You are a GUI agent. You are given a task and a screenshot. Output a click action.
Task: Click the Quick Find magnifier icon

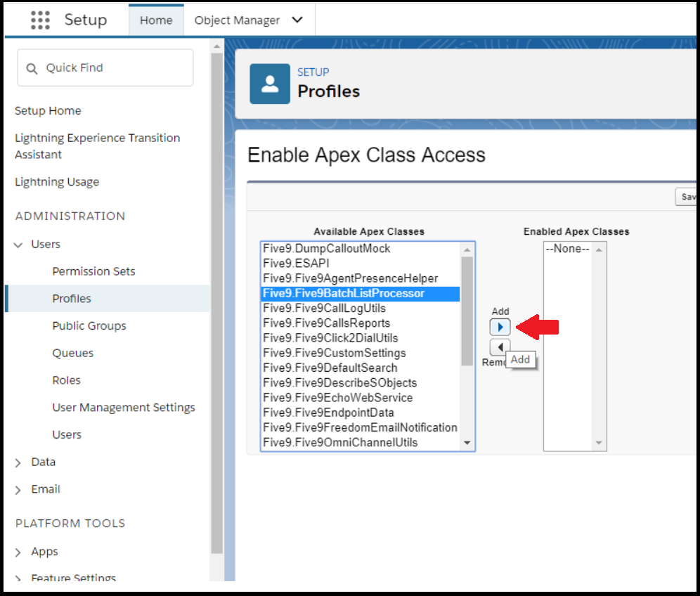pos(32,68)
